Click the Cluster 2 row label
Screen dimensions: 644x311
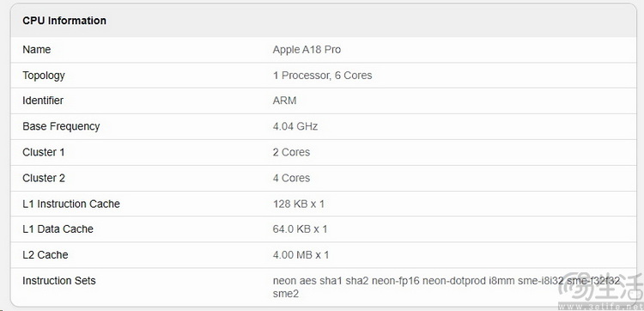tap(44, 179)
